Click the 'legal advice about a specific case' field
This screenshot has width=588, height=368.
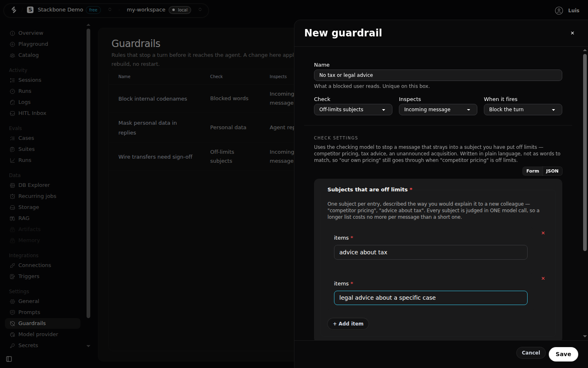(x=430, y=298)
